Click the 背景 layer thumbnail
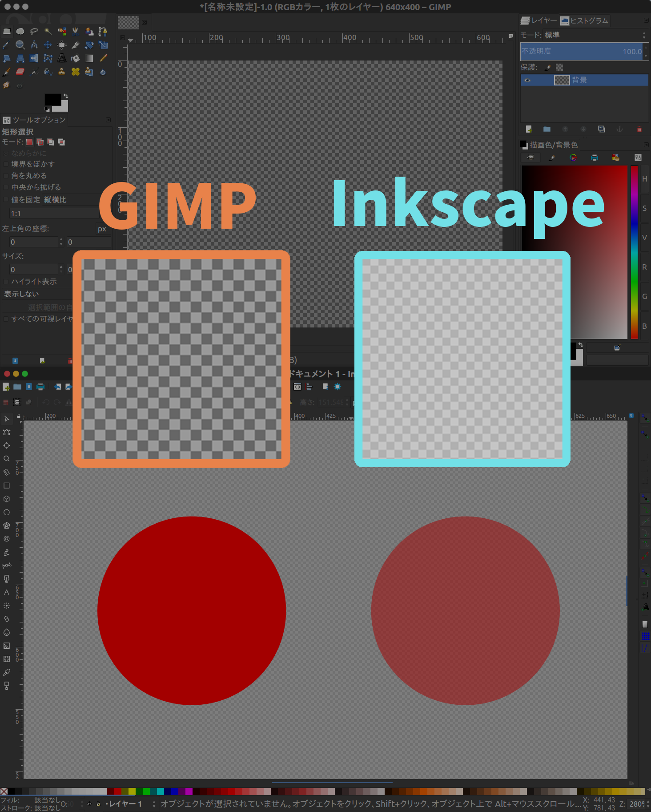This screenshot has width=651, height=812. click(562, 80)
